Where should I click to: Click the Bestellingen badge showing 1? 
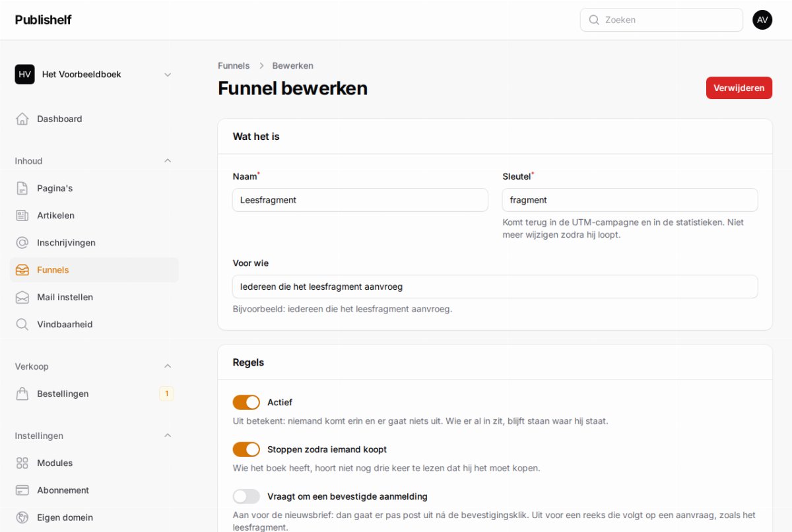(x=166, y=393)
